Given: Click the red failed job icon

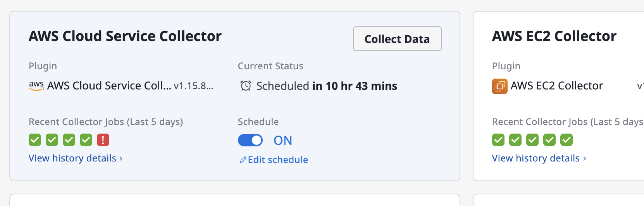Looking at the screenshot, I should click(103, 140).
